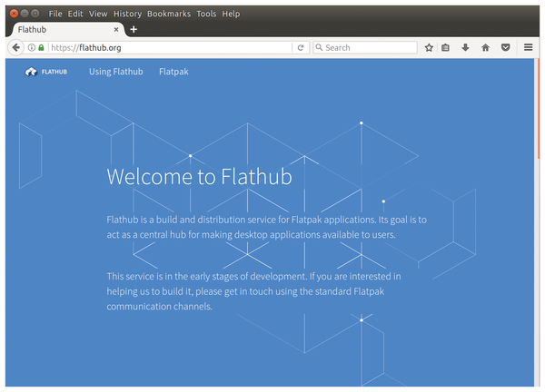Open the Firefox hamburger menu
The width and height of the screenshot is (545, 392).
[529, 47]
